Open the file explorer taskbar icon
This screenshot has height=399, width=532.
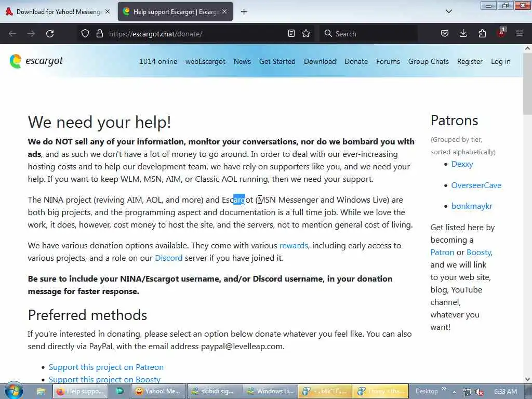pyautogui.click(x=41, y=391)
